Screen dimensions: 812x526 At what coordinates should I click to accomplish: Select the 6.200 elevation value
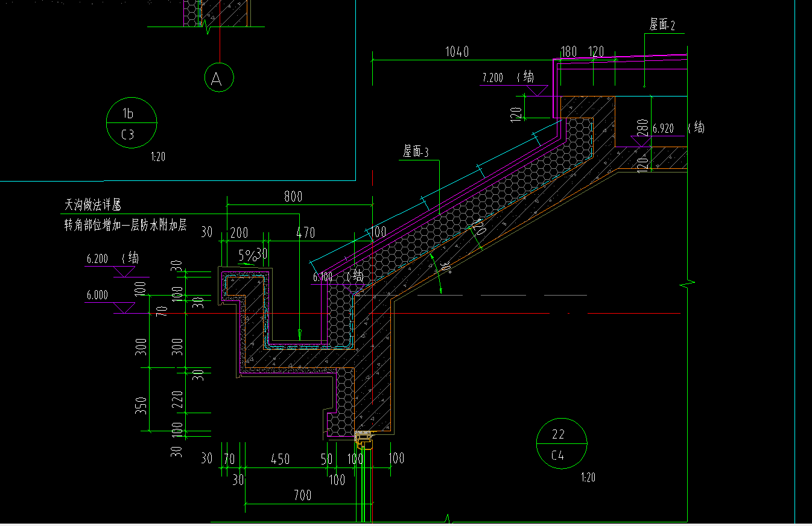pos(97,259)
